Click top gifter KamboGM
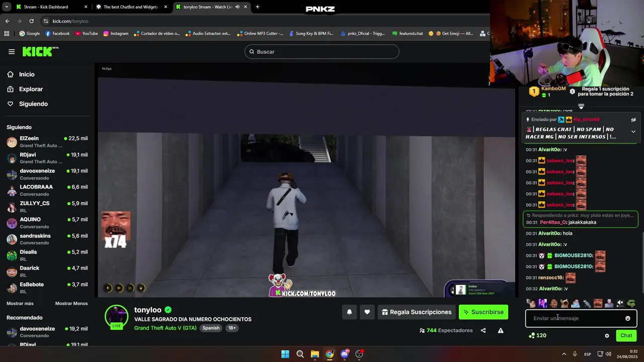This screenshot has height=362, width=644. click(x=553, y=88)
